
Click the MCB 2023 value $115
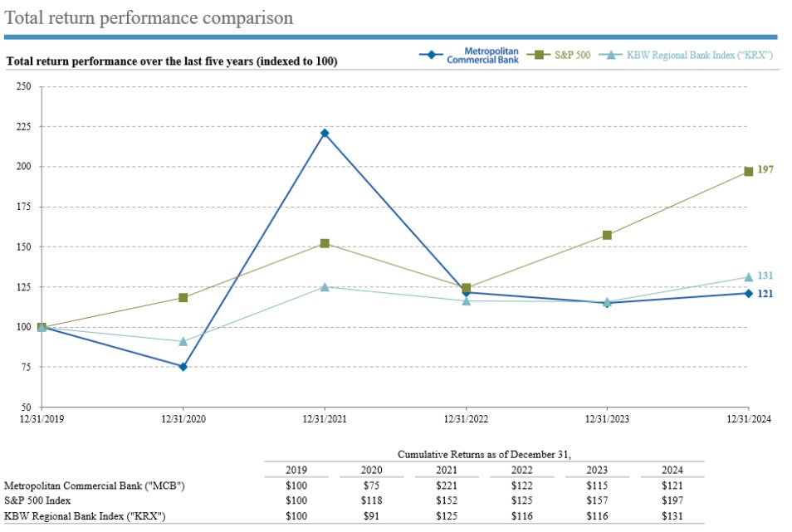pos(597,486)
